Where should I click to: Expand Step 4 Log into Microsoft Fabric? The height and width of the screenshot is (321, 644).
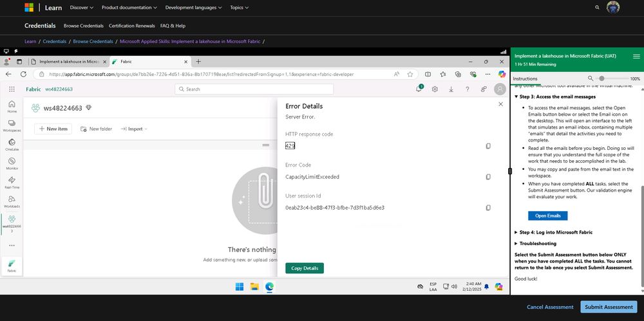coord(553,232)
